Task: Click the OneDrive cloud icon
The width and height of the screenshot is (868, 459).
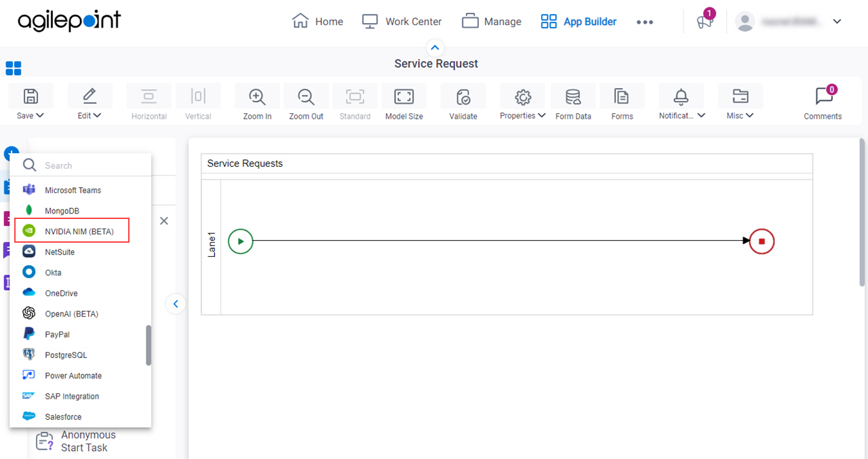Action: click(x=29, y=293)
